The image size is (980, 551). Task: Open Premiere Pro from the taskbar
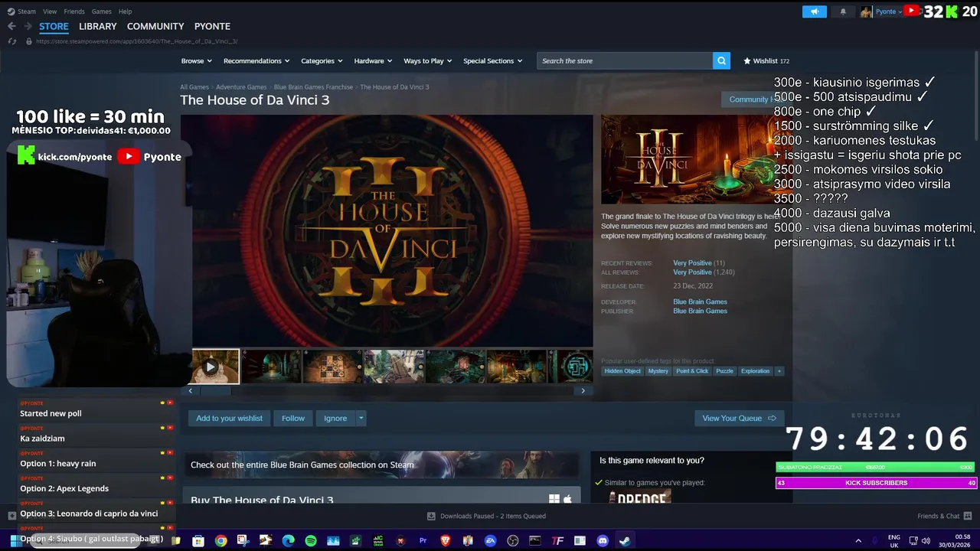(x=423, y=541)
